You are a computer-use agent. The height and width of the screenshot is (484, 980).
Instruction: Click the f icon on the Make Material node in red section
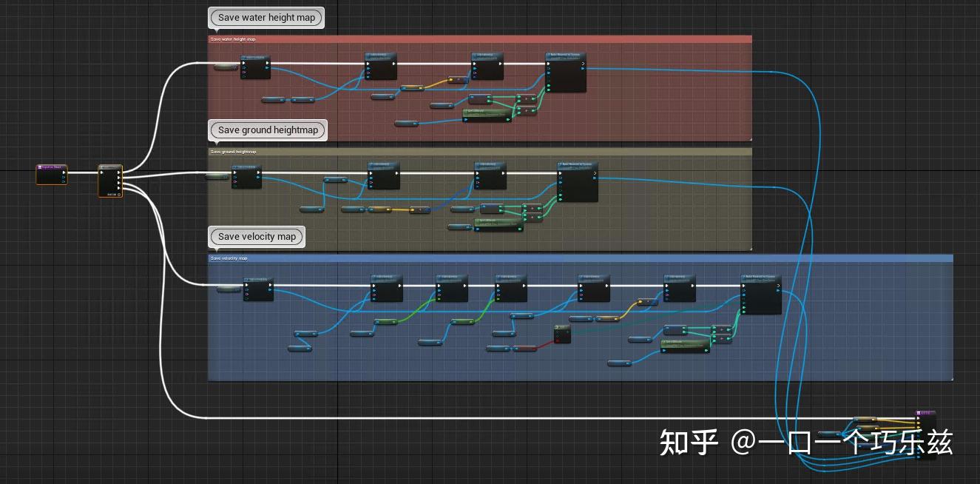pos(549,55)
